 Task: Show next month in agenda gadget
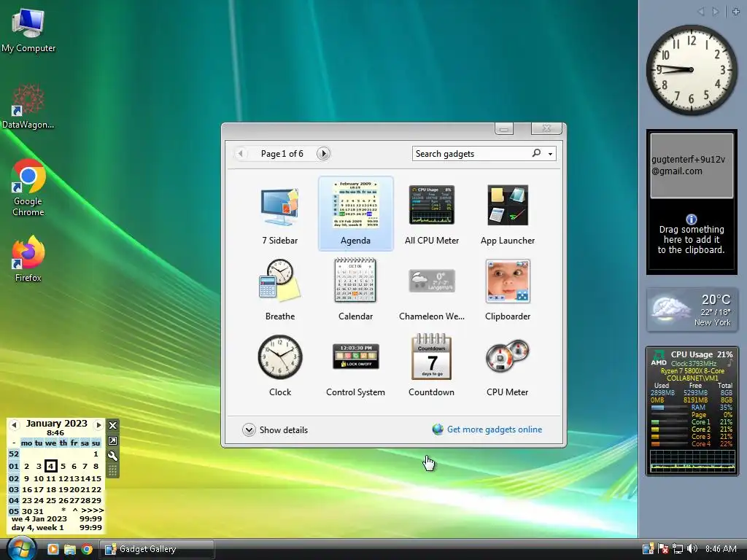point(98,424)
